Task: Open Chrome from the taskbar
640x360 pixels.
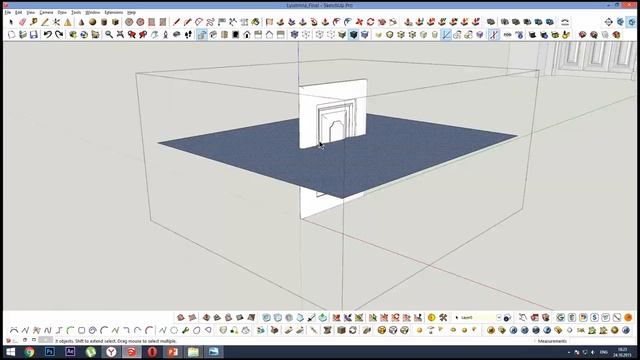Action: 29,352
